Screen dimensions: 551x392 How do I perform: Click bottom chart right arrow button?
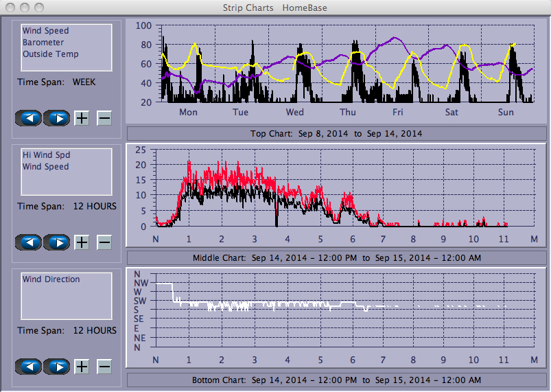pyautogui.click(x=58, y=367)
